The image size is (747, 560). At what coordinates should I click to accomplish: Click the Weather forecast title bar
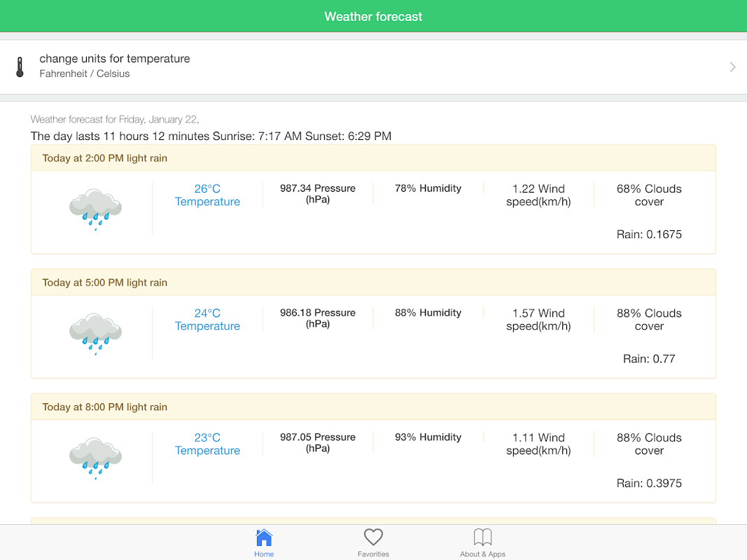point(373,17)
